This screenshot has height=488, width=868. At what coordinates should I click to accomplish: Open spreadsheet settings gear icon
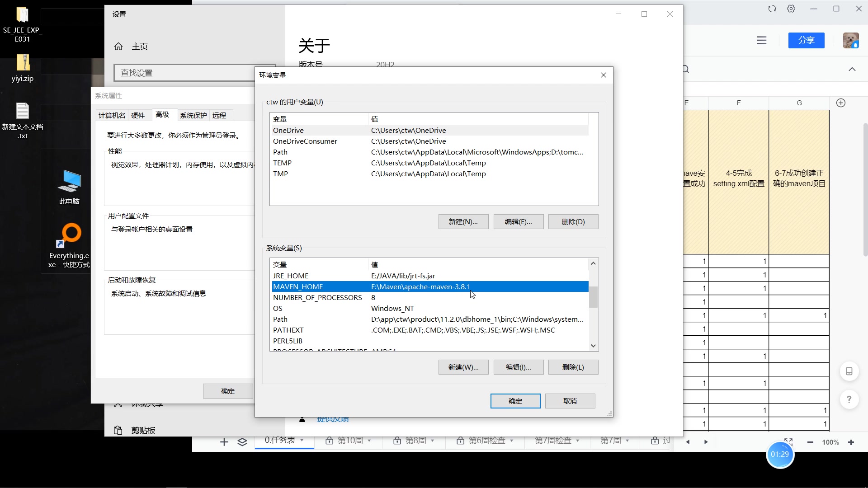[791, 9]
